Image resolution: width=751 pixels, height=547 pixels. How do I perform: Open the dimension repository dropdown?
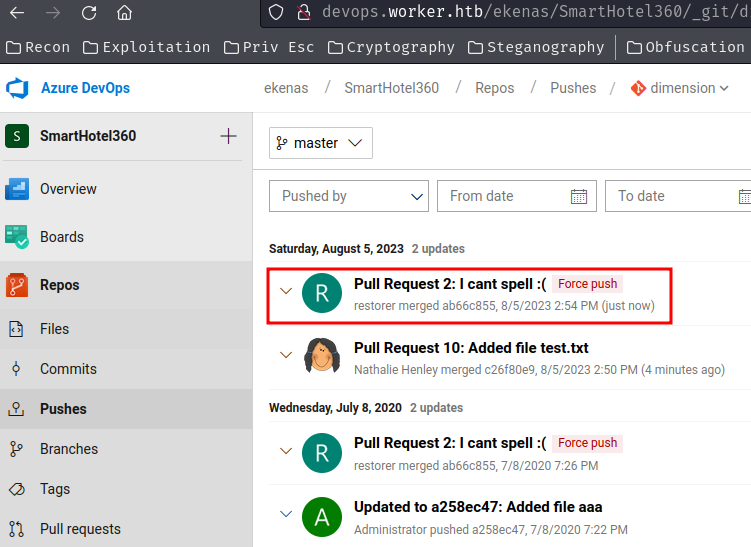coord(689,88)
